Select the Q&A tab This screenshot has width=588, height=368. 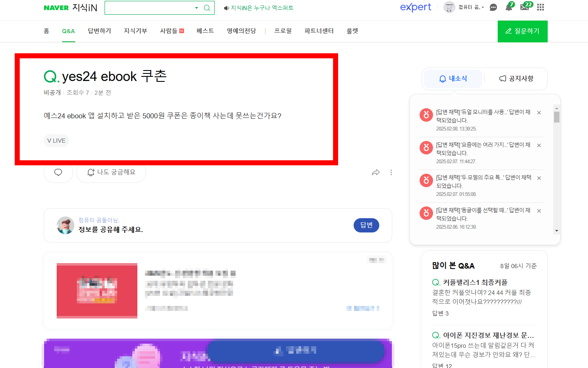(68, 31)
